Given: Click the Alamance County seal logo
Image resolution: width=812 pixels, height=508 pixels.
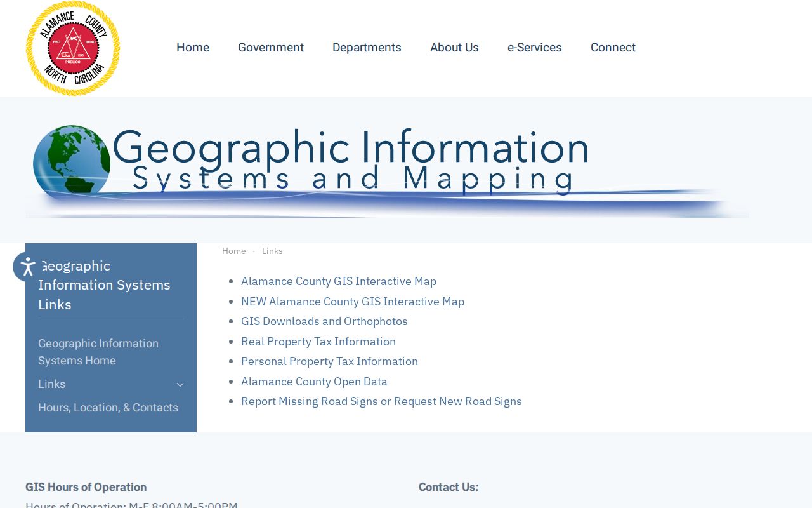Looking at the screenshot, I should (x=73, y=48).
